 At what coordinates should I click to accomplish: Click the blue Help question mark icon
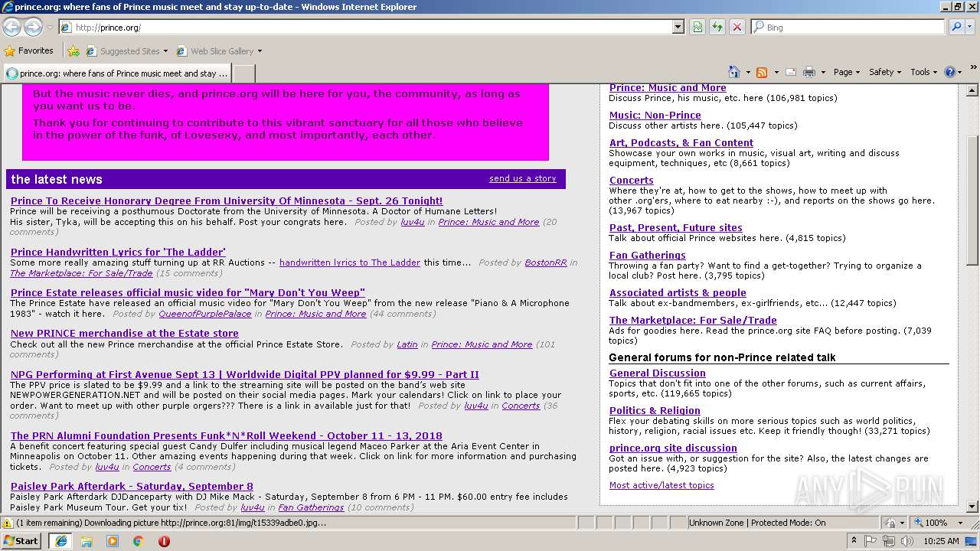coord(950,72)
